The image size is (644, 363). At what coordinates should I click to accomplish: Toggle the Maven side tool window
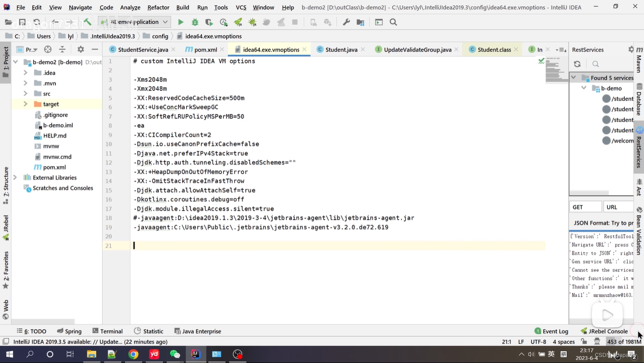[639, 61]
